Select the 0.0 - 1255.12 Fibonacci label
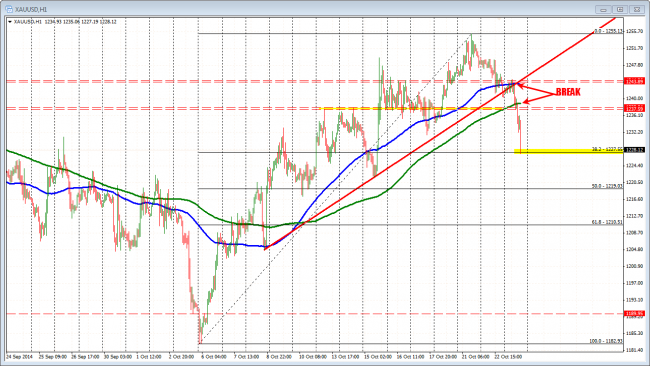Image resolution: width=650 pixels, height=366 pixels. point(609,31)
